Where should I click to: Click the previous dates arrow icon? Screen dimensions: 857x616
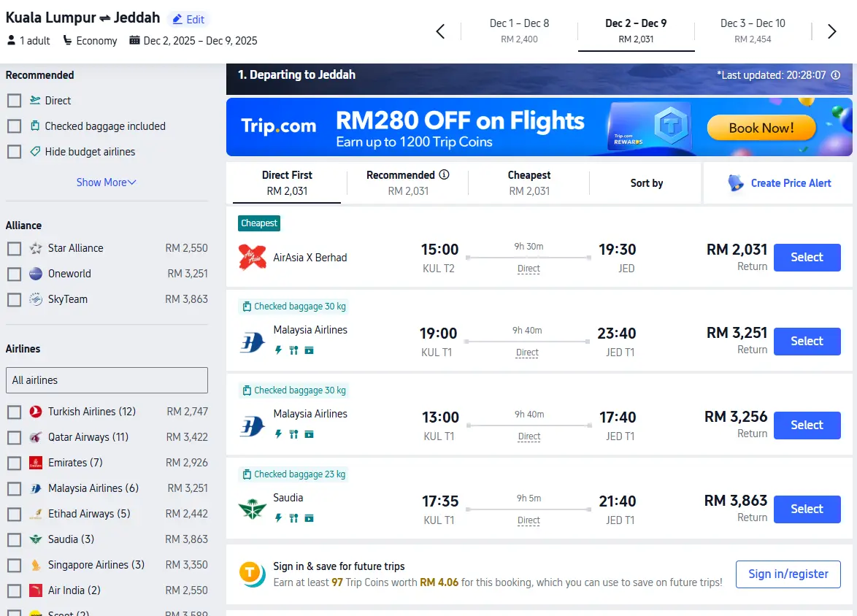pos(440,31)
